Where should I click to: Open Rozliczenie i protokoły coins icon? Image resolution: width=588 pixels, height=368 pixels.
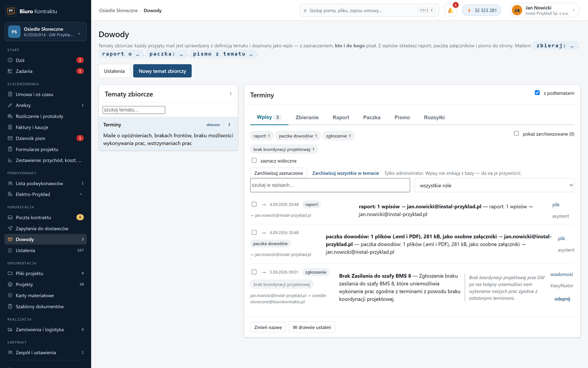click(x=10, y=116)
